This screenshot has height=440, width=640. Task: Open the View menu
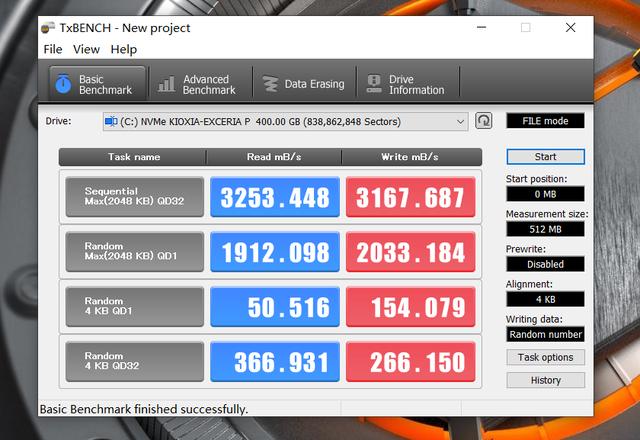pyautogui.click(x=86, y=49)
